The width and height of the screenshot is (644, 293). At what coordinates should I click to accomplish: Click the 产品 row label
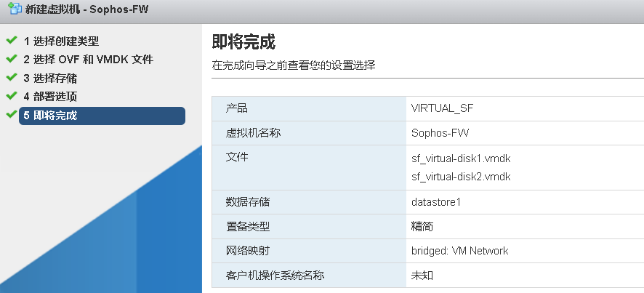click(236, 108)
